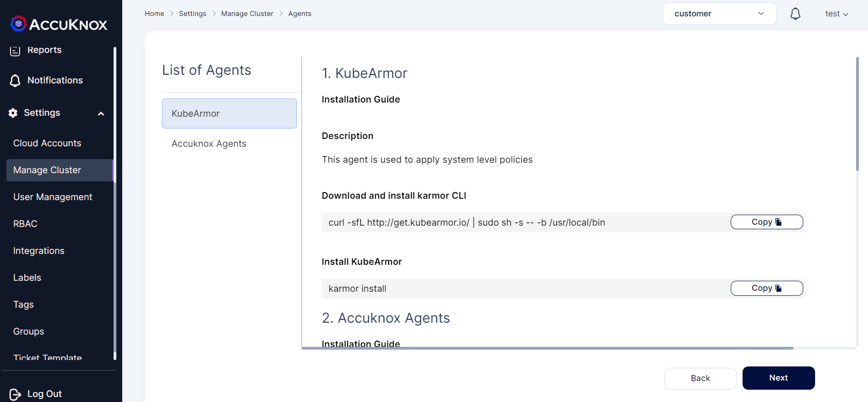
Task: Copy the karmor install command
Action: click(767, 288)
